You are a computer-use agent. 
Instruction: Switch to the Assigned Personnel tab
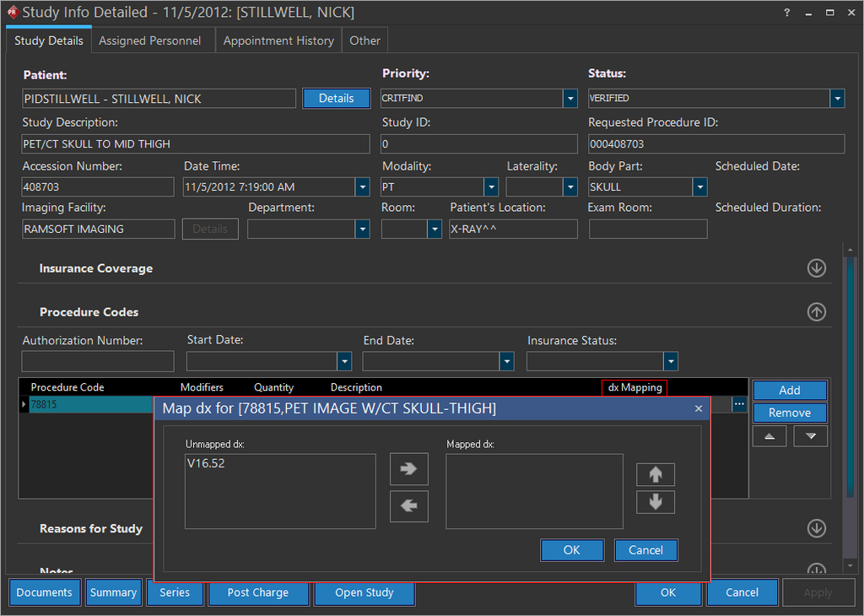[x=150, y=41]
